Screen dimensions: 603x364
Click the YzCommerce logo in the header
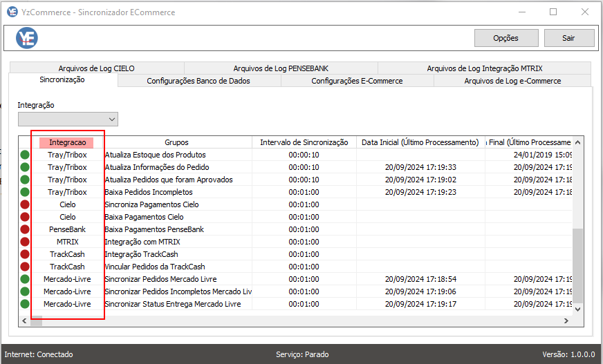(27, 38)
